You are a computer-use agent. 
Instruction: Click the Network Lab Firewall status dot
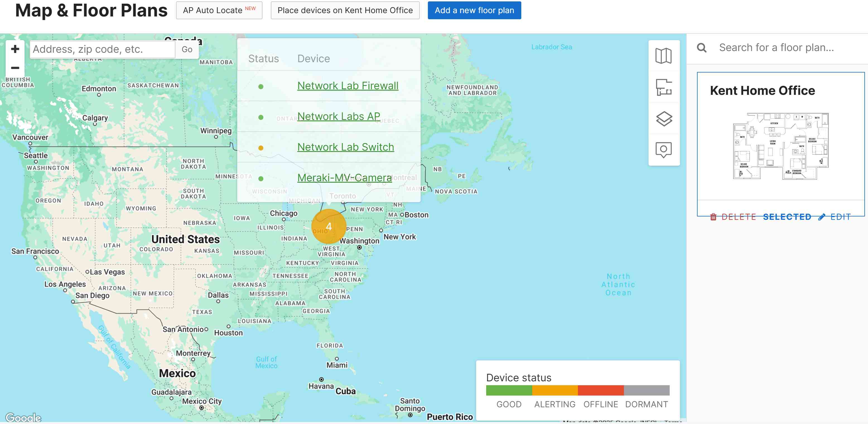pos(261,87)
